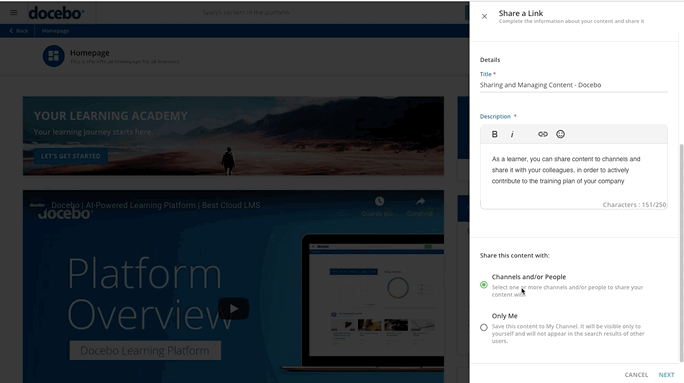The width and height of the screenshot is (684, 383).
Task: Click the Share this content with label
Action: click(515, 256)
